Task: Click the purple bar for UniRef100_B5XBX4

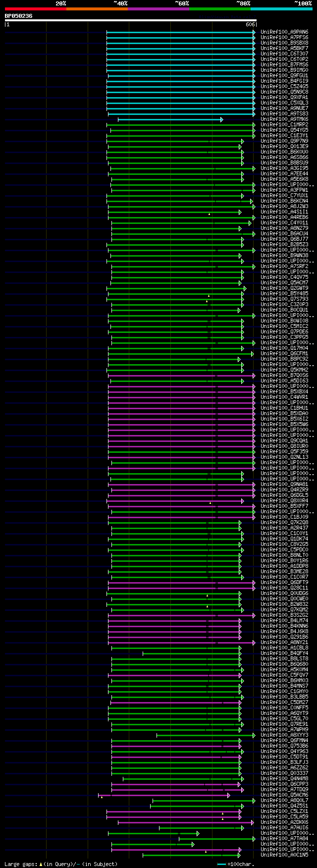Action: [182, 392]
